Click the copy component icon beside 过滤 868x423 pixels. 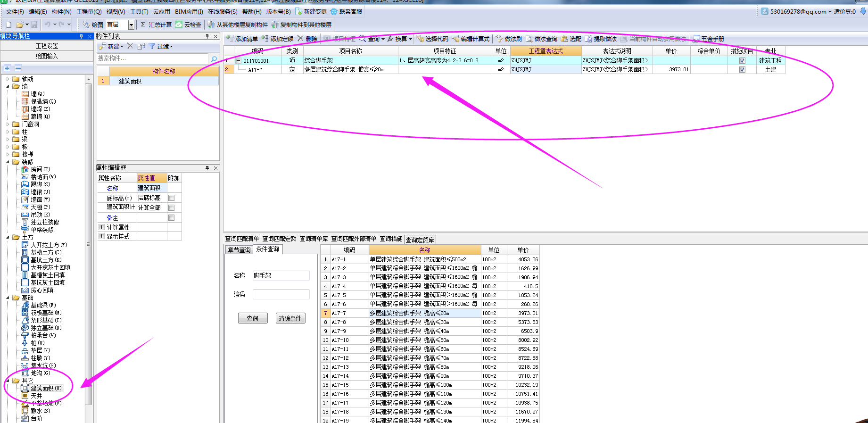point(141,46)
